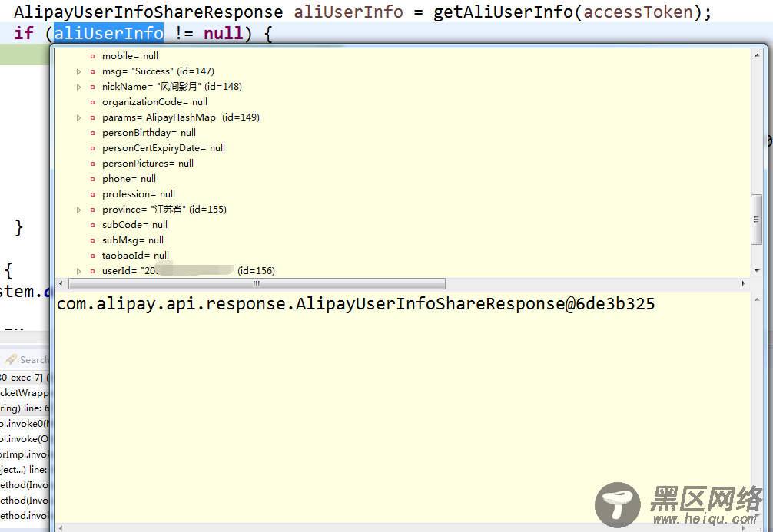Click the AlipayUserInfoShareResponse type name in the declaration
Screen dimensions: 773x532
coord(148,12)
